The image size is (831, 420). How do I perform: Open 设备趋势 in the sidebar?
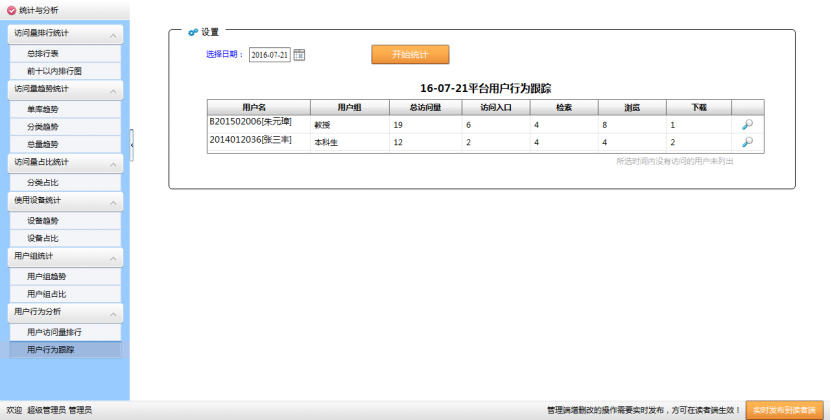(43, 220)
